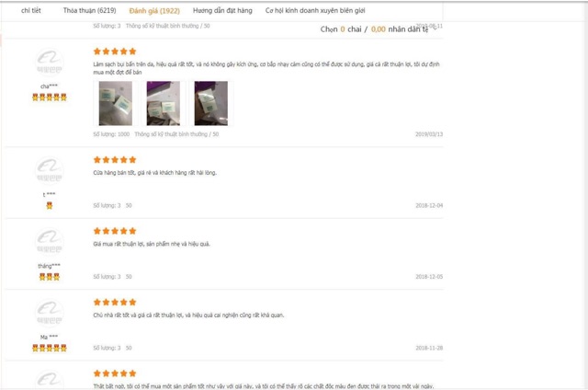The height and width of the screenshot is (390, 588).
Task: Click the 0,00 nhân dân tệ total
Action: pyautogui.click(x=400, y=29)
